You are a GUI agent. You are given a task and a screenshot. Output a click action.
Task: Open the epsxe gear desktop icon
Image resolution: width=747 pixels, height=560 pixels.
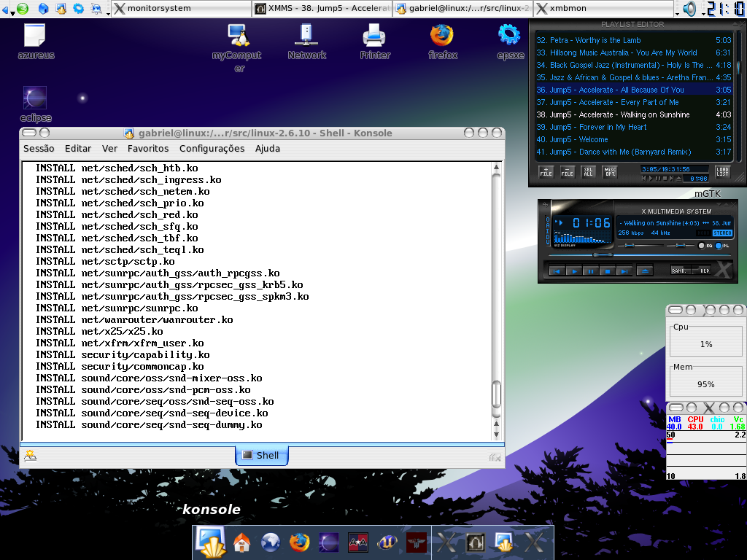[510, 42]
